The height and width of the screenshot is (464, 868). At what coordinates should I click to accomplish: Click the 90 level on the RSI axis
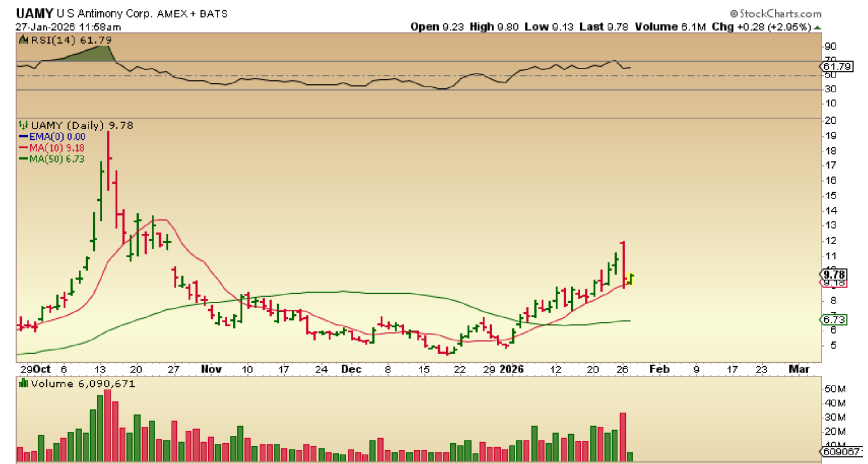point(831,46)
